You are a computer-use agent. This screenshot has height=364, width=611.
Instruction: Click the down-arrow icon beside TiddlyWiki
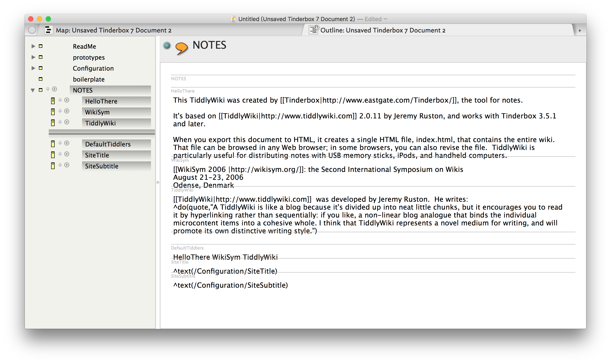pyautogui.click(x=60, y=122)
